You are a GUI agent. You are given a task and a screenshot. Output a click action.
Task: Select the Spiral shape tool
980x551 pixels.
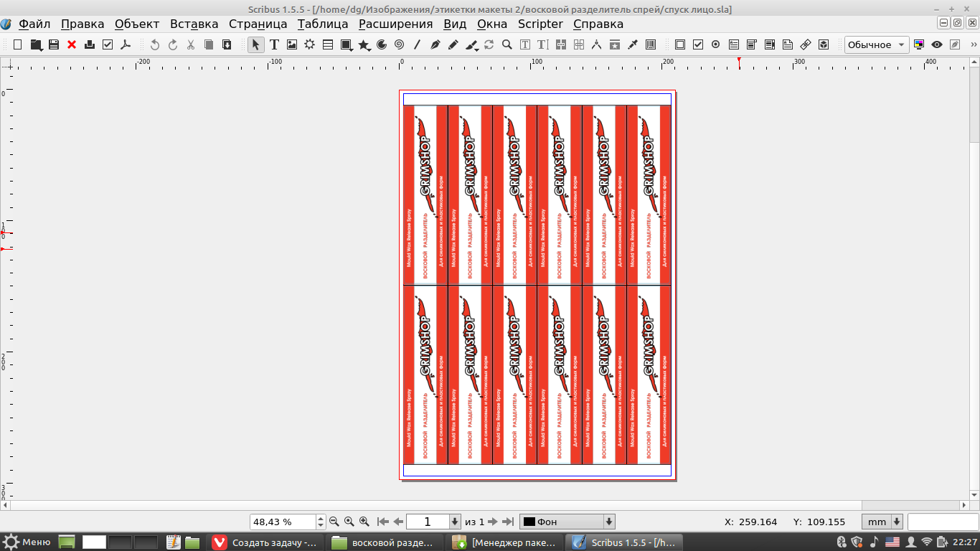click(400, 44)
